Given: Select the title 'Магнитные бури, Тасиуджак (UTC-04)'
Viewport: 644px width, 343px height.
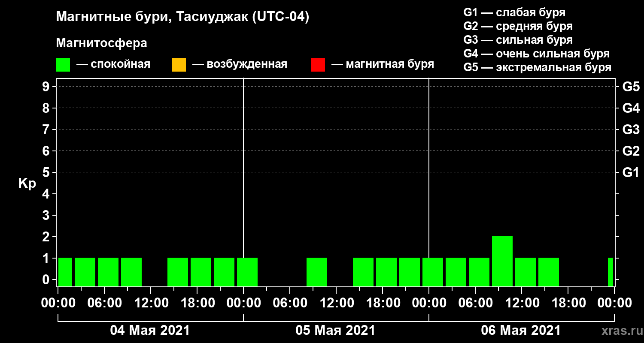Looking at the screenshot, I should click(182, 17).
